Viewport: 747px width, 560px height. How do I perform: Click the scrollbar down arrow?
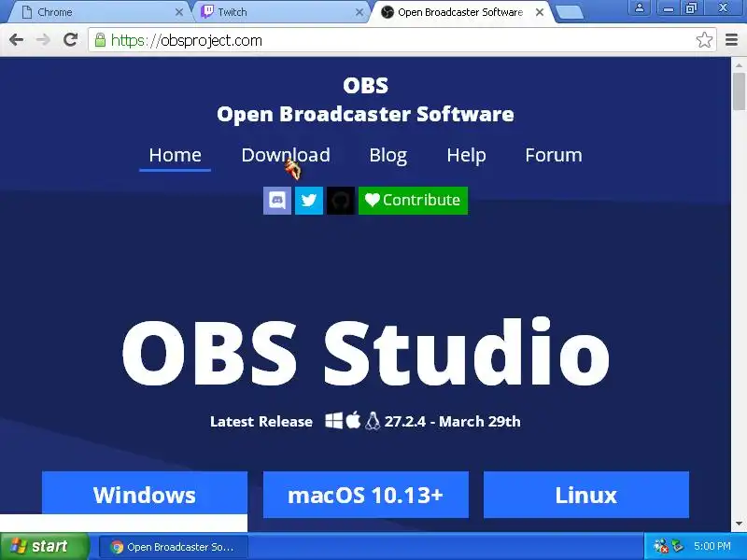[x=739, y=524]
